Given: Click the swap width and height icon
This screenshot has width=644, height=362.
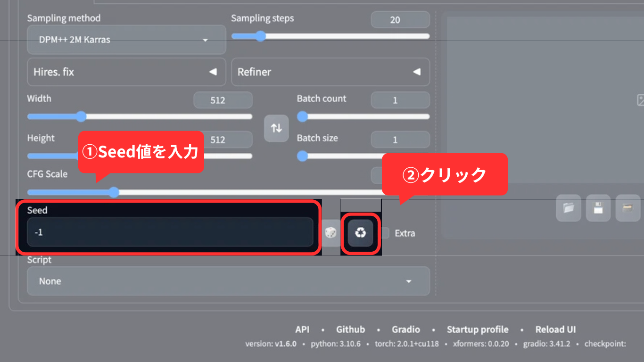Looking at the screenshot, I should (x=276, y=128).
